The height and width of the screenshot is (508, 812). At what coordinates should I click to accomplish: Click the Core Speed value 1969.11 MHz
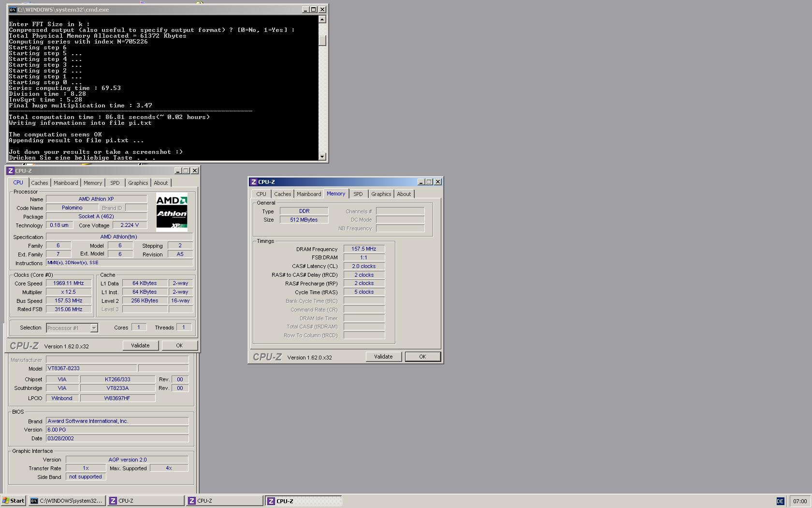click(69, 284)
